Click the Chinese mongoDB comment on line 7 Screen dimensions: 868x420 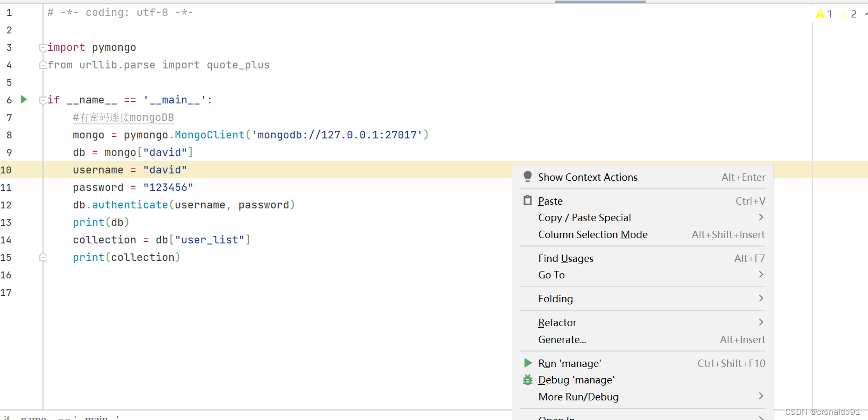point(123,117)
